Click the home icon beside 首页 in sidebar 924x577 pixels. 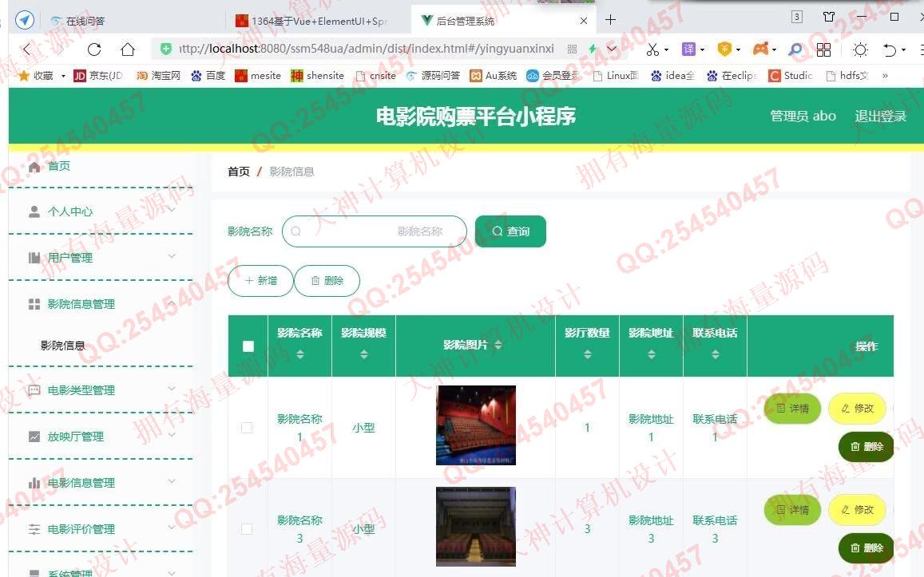[x=34, y=167]
